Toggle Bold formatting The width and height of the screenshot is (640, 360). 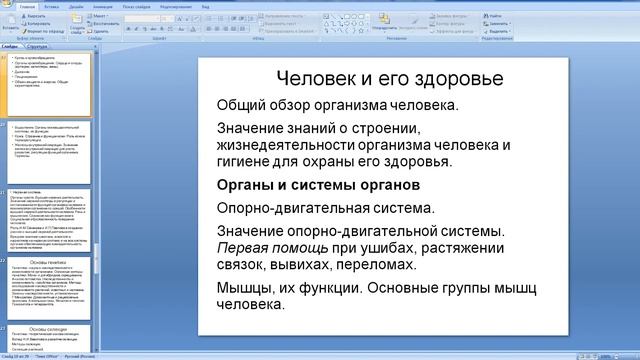[128, 29]
